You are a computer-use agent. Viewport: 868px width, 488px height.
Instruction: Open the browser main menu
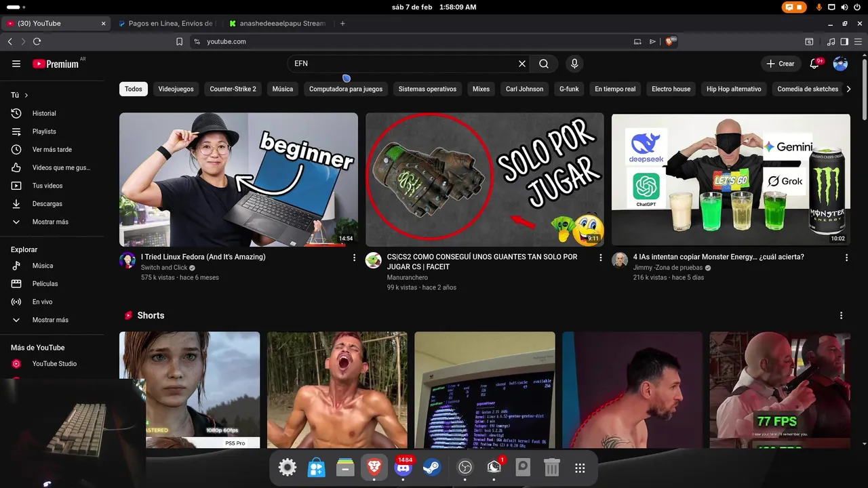[x=857, y=41]
